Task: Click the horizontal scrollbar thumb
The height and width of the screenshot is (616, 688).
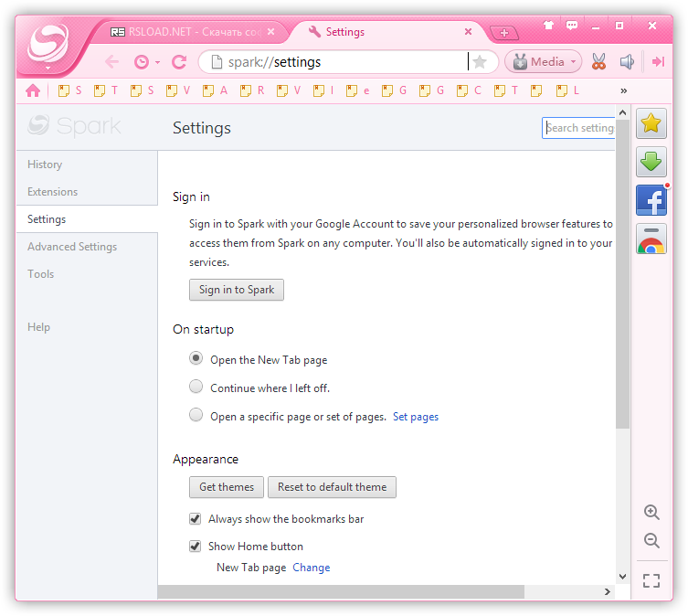Action: (341, 591)
